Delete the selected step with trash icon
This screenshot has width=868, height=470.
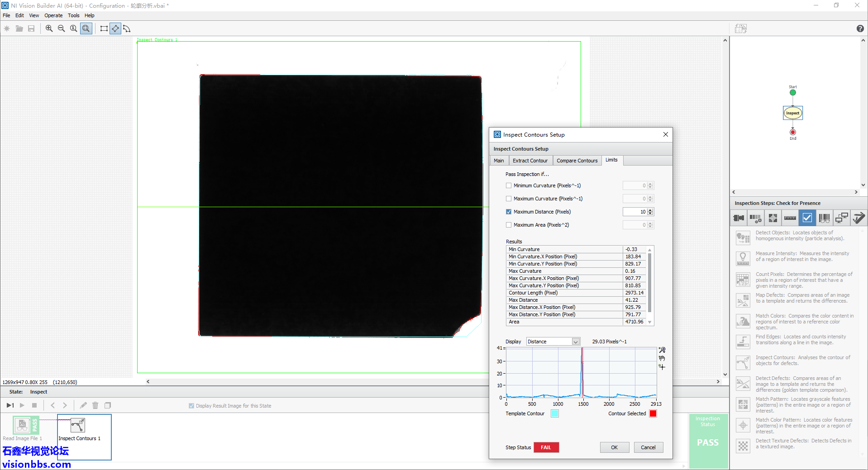click(x=95, y=405)
